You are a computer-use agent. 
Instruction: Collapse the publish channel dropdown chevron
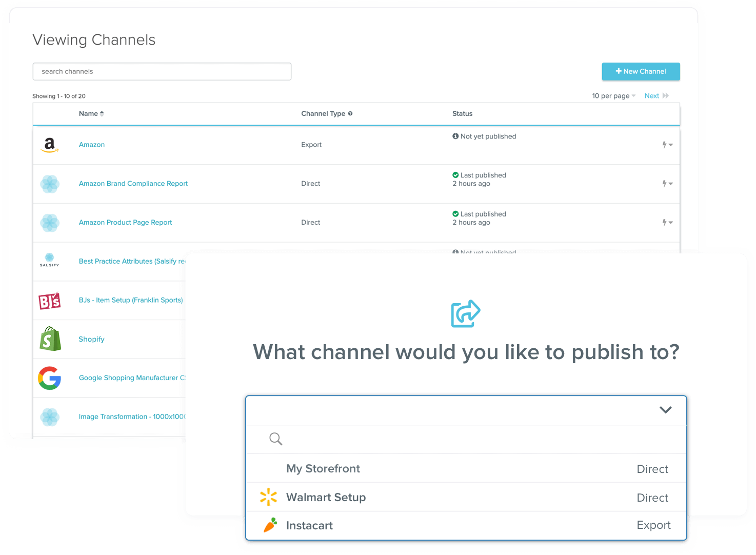click(665, 410)
